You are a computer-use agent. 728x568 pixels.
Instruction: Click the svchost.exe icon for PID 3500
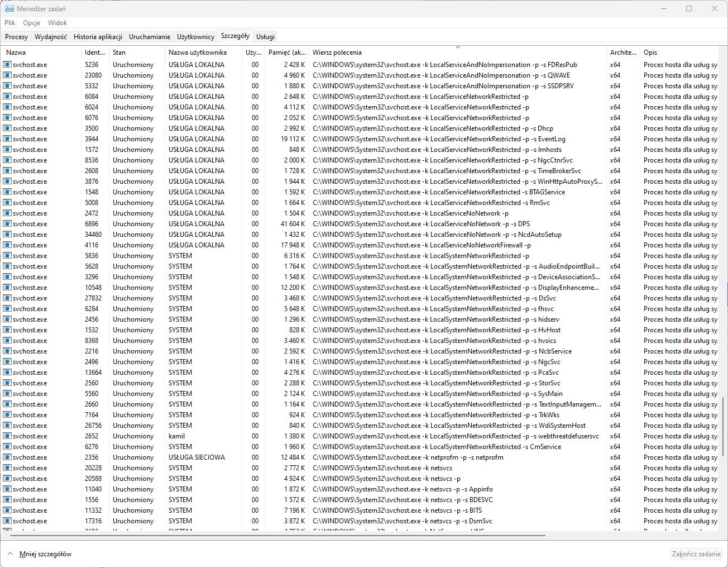[x=7, y=128]
